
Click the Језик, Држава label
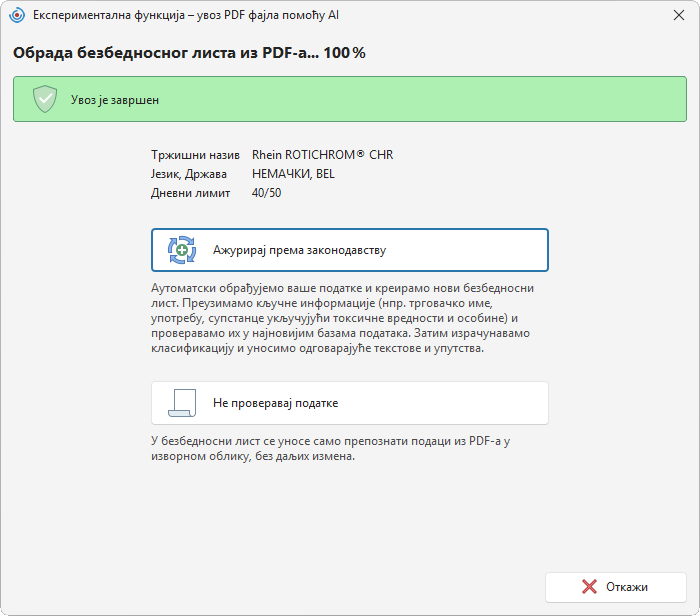(x=189, y=174)
